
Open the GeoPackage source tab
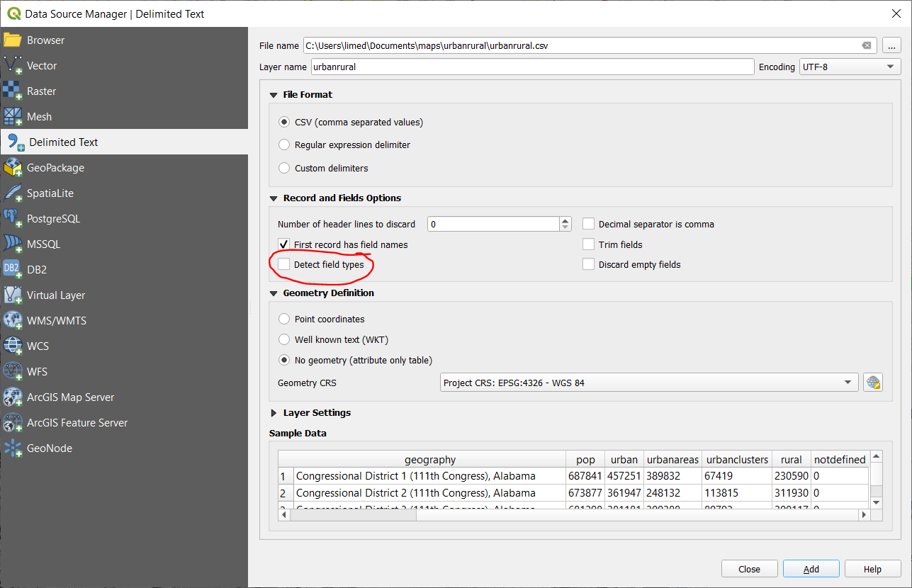(124, 167)
